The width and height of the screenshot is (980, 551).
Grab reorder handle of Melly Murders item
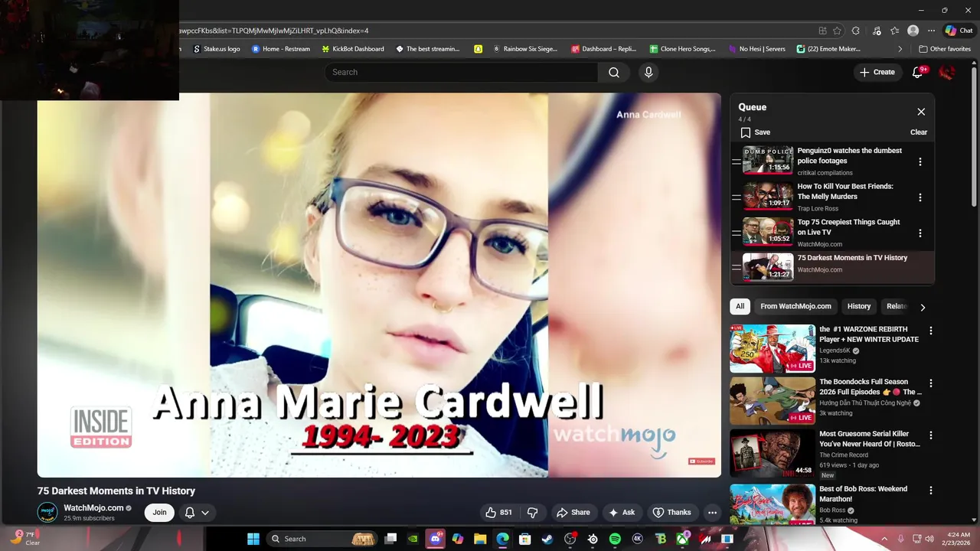[x=737, y=197]
